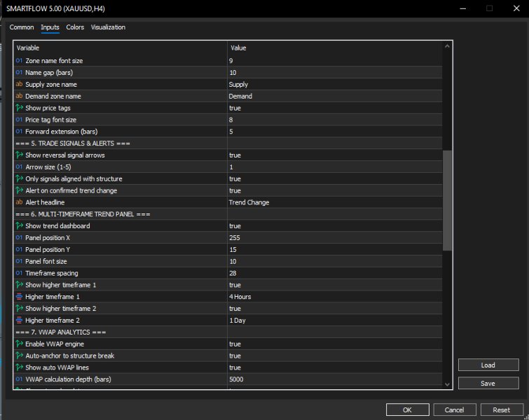529x420 pixels.
Task: Select the Variable column header
Action: tap(121, 48)
